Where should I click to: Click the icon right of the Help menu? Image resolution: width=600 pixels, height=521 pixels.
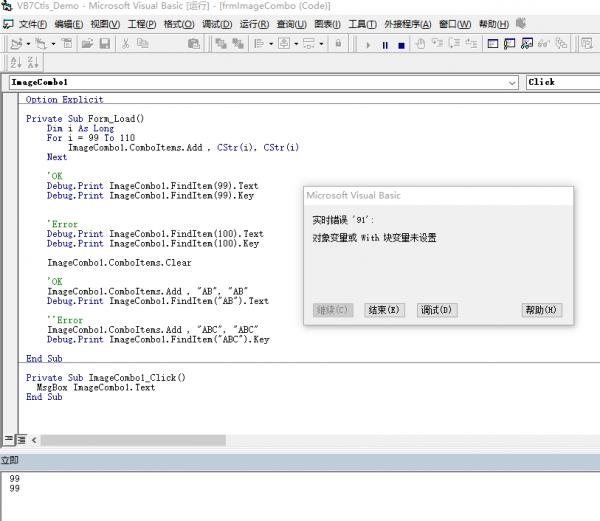pyautogui.click(x=521, y=23)
